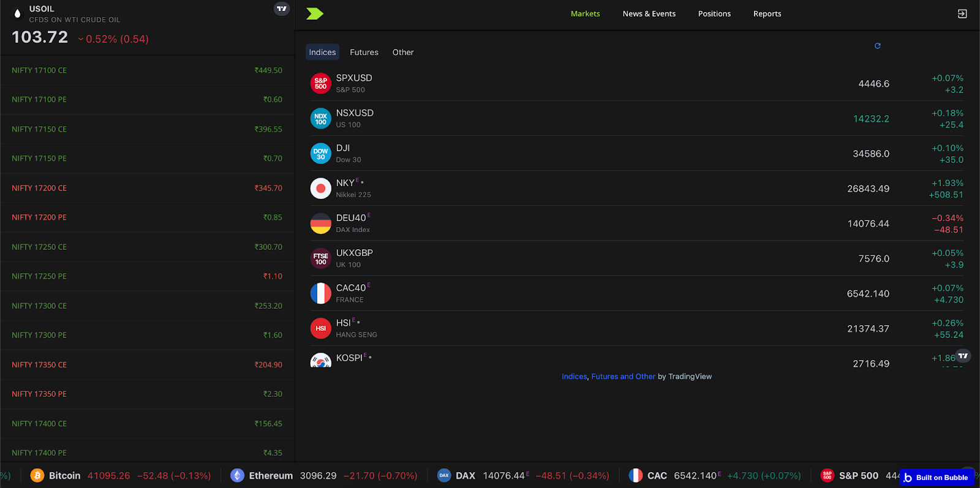The image size is (980, 488).
Task: Click the Ethereum icon in ticker tape
Action: [x=237, y=475]
